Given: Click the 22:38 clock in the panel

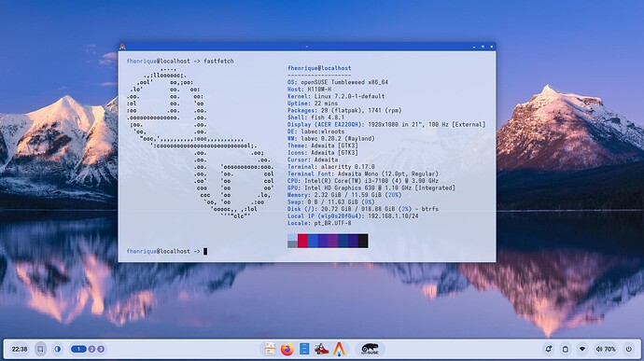Looking at the screenshot, I should pyautogui.click(x=20, y=349).
